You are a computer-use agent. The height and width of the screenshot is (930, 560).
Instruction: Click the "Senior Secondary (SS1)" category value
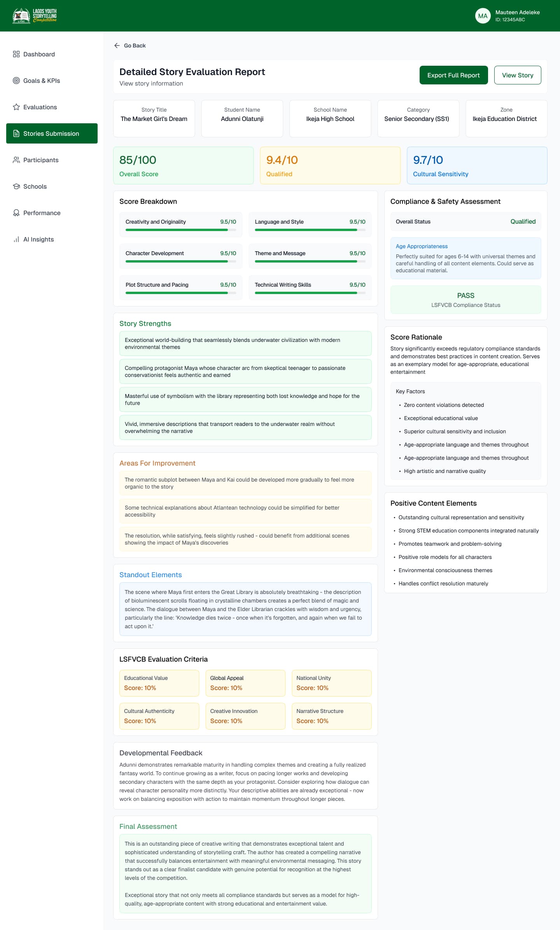point(417,119)
